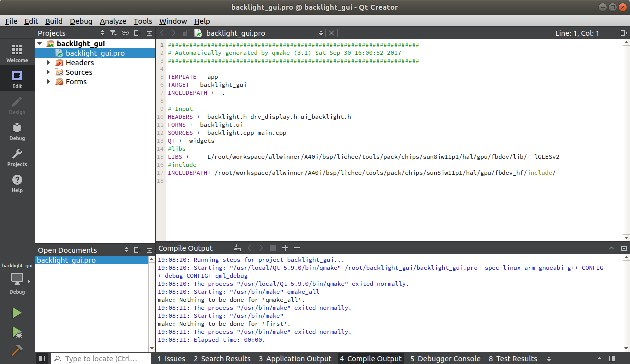Open the Projects mode wrench icon
The height and width of the screenshot is (364, 630).
pyautogui.click(x=17, y=157)
